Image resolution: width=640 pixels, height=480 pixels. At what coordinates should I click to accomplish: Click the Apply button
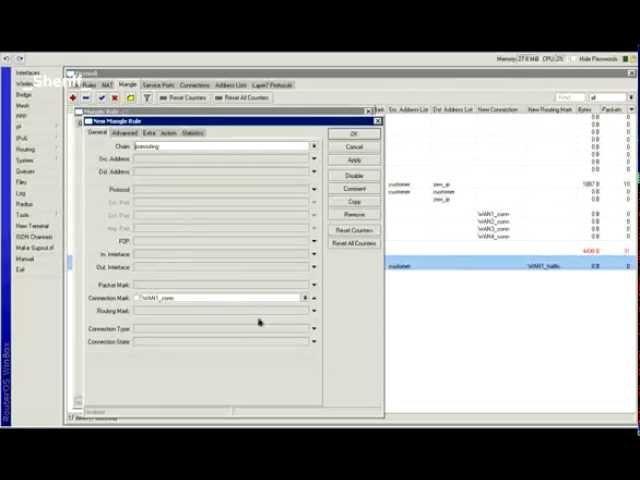354,160
